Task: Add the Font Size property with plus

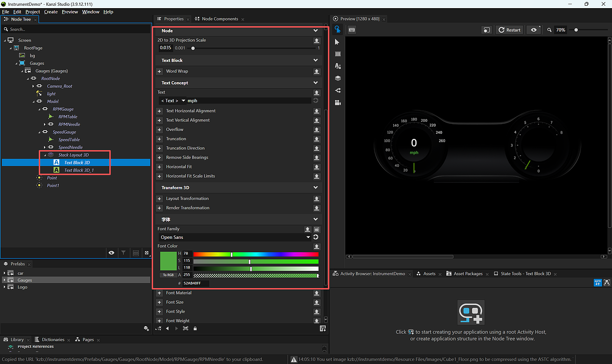Action: point(160,302)
